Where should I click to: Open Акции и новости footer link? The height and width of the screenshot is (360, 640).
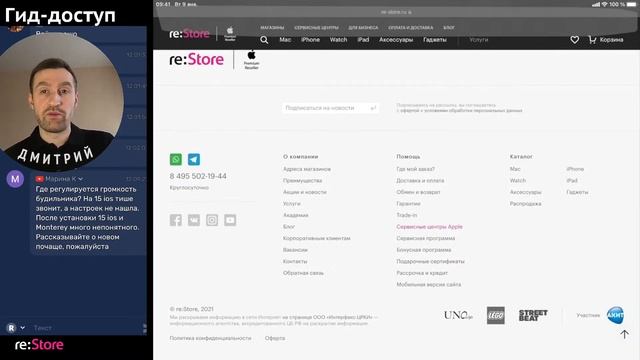coord(304,192)
